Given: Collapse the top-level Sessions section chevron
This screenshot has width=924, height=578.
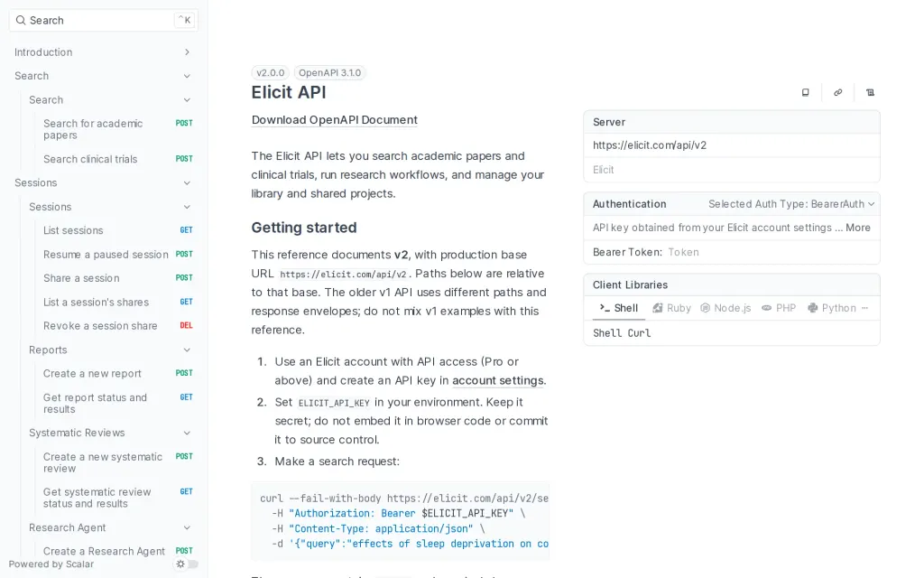Looking at the screenshot, I should tap(187, 182).
